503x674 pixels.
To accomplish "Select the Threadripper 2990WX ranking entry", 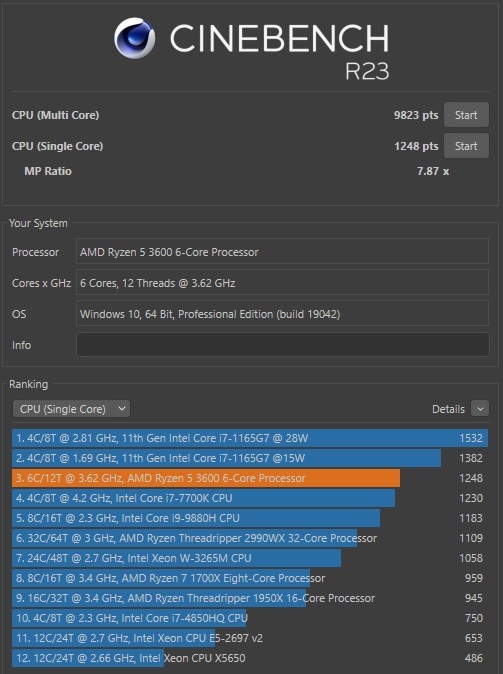I will (250, 538).
